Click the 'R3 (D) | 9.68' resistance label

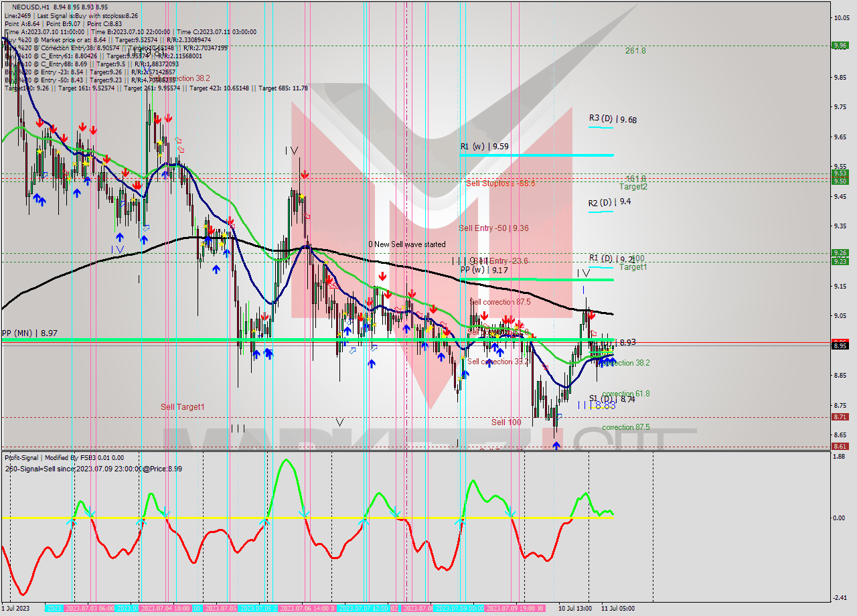click(613, 119)
